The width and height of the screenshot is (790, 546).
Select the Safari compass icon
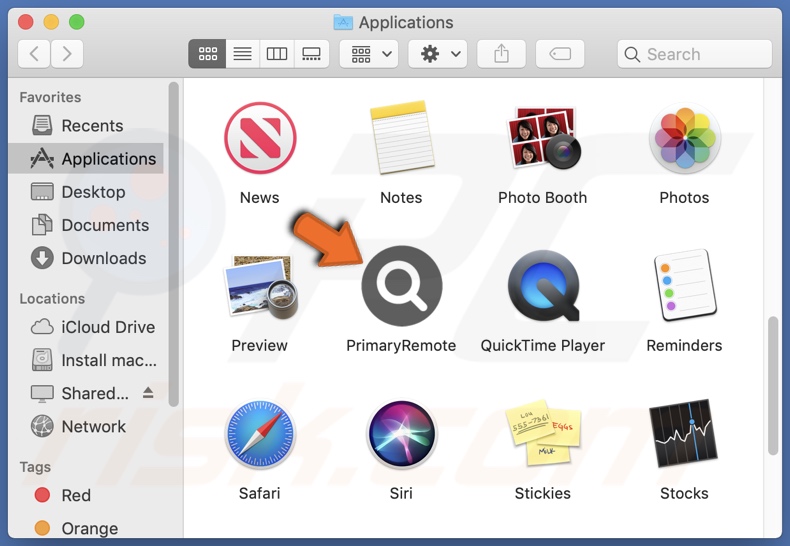tap(260, 434)
